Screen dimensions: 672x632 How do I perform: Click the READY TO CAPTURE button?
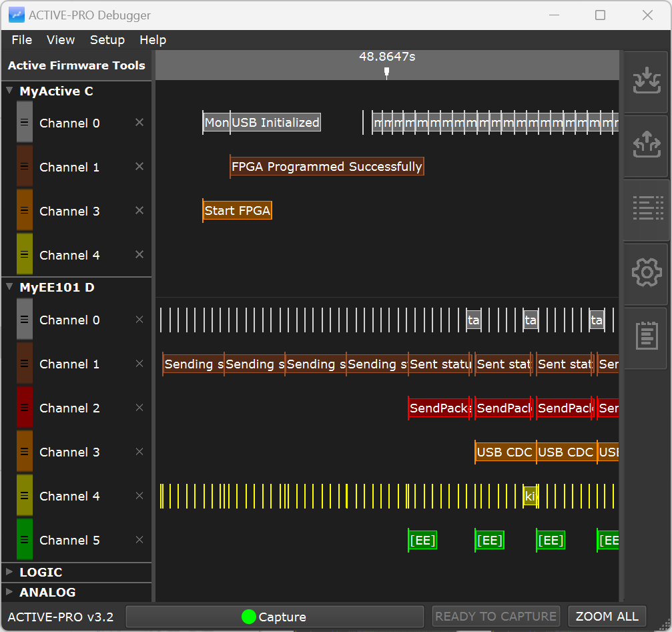(496, 616)
